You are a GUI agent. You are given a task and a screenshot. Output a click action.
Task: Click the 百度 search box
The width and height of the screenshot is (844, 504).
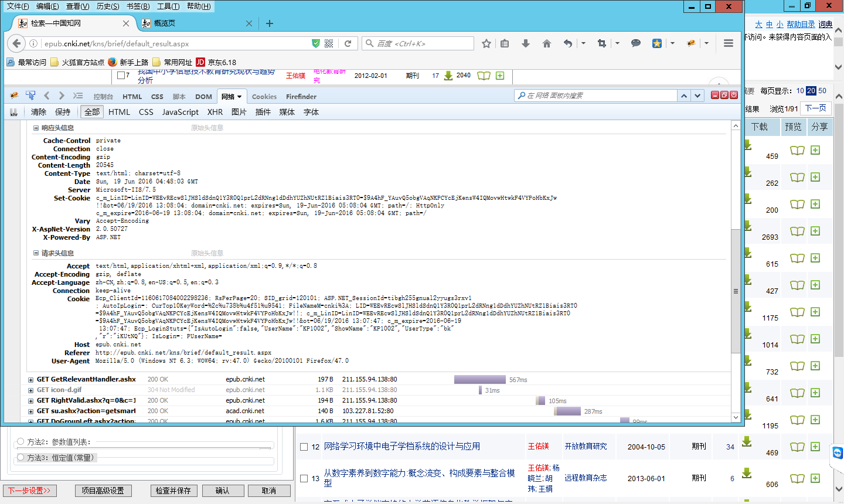point(418,43)
